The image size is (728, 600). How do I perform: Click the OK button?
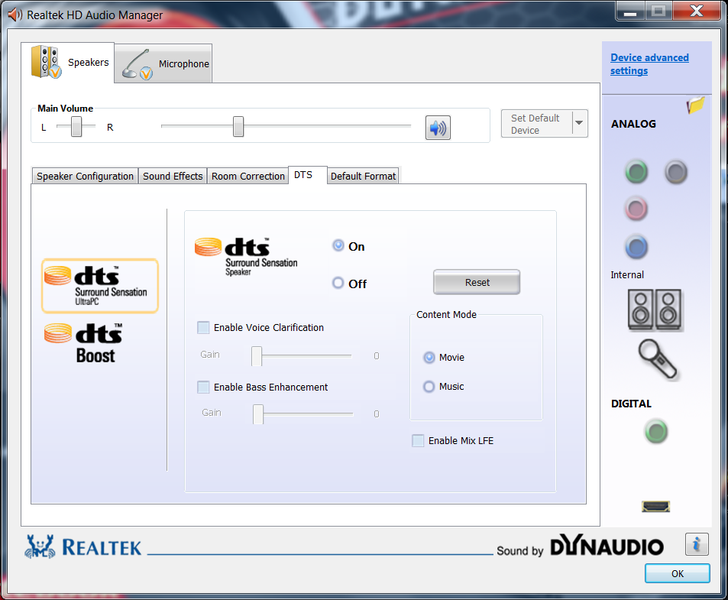[677, 574]
